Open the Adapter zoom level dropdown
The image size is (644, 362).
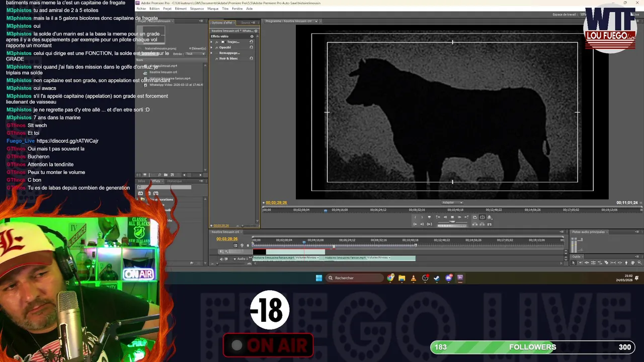click(452, 203)
